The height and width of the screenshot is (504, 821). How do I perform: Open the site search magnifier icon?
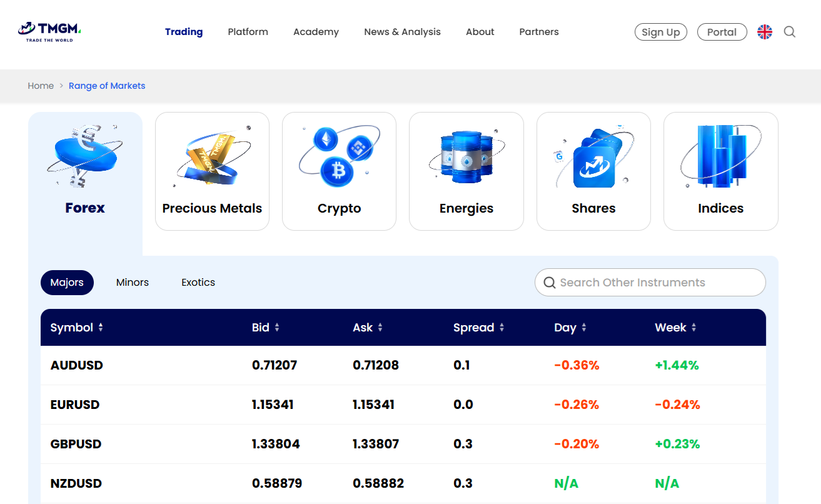pyautogui.click(x=790, y=32)
